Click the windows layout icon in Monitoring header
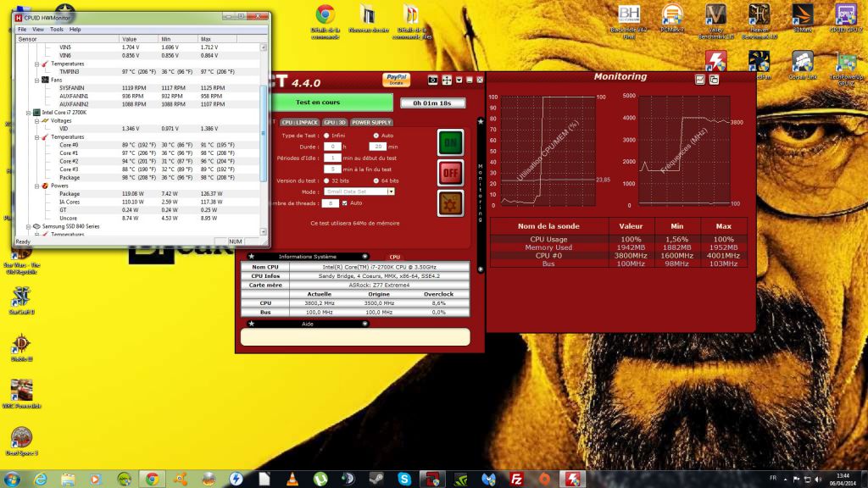868x488 pixels. [x=714, y=80]
